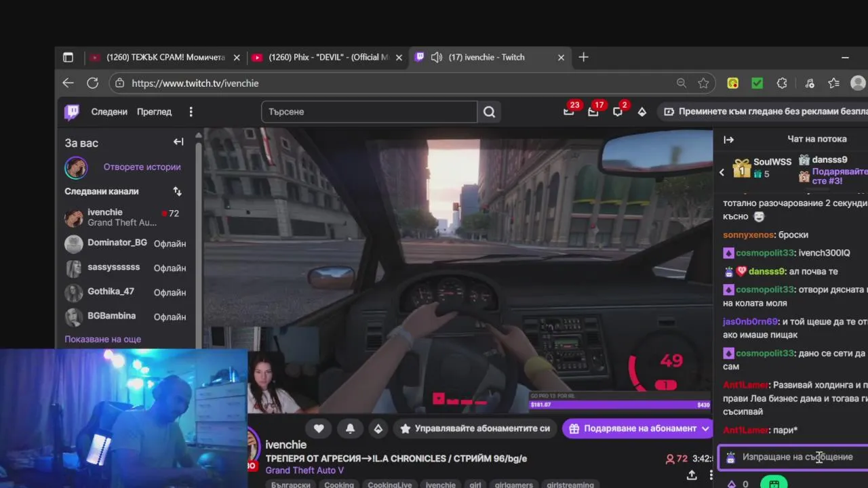Click Показване на още link
Image resolution: width=868 pixels, height=488 pixels.
[102, 339]
